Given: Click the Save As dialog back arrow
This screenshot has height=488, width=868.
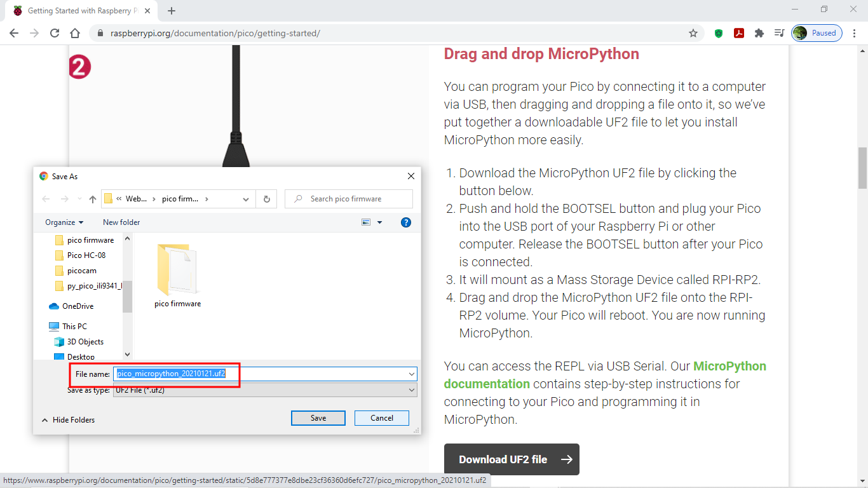Looking at the screenshot, I should [x=46, y=199].
